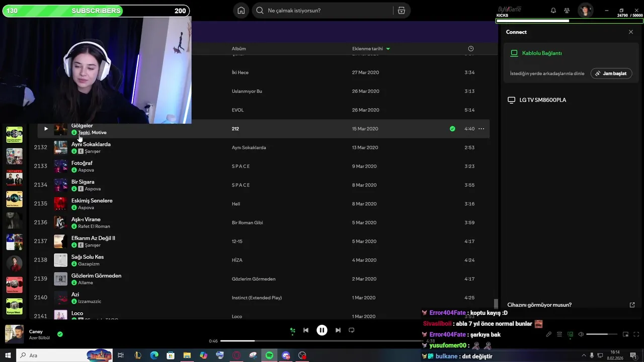Close the Connect panel

631,32
